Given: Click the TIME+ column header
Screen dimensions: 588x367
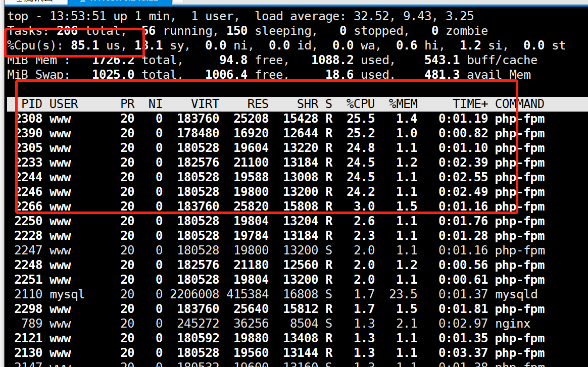Looking at the screenshot, I should click(470, 104).
